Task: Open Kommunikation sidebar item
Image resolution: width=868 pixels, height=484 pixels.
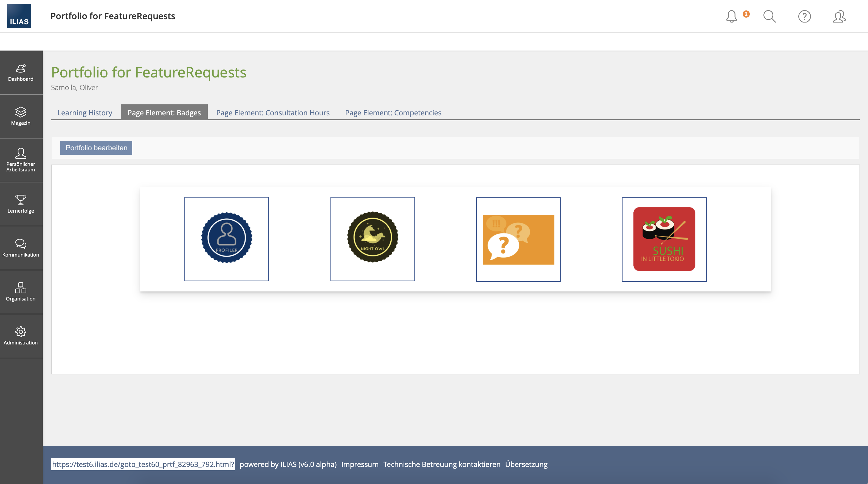Action: [x=21, y=248]
